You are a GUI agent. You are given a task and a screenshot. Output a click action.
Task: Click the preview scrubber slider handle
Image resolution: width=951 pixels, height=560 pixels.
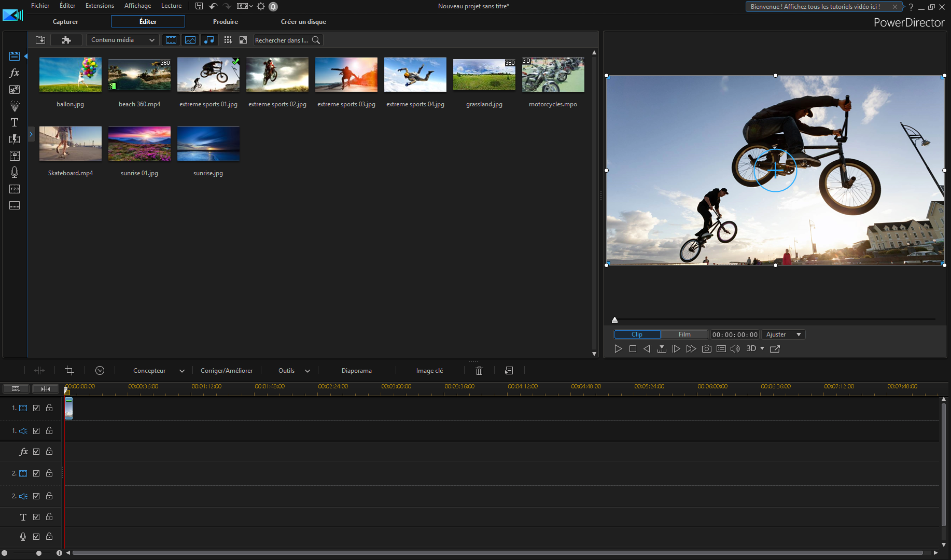click(x=614, y=320)
